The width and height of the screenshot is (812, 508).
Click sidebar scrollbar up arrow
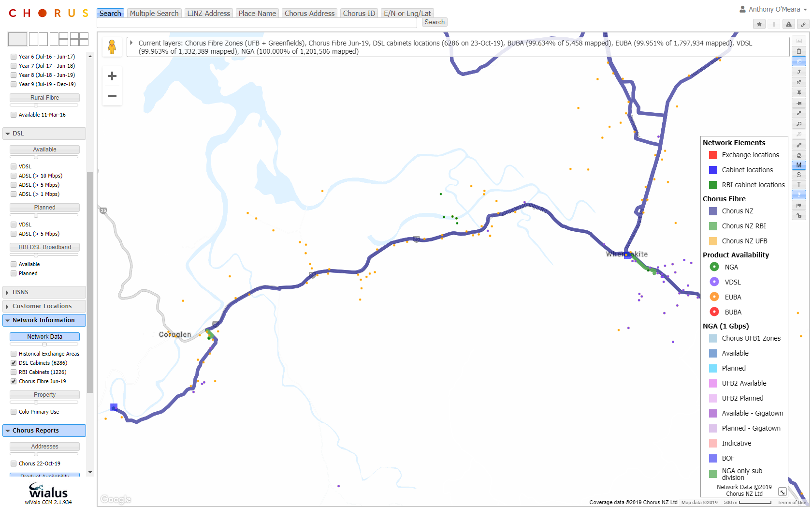point(90,56)
